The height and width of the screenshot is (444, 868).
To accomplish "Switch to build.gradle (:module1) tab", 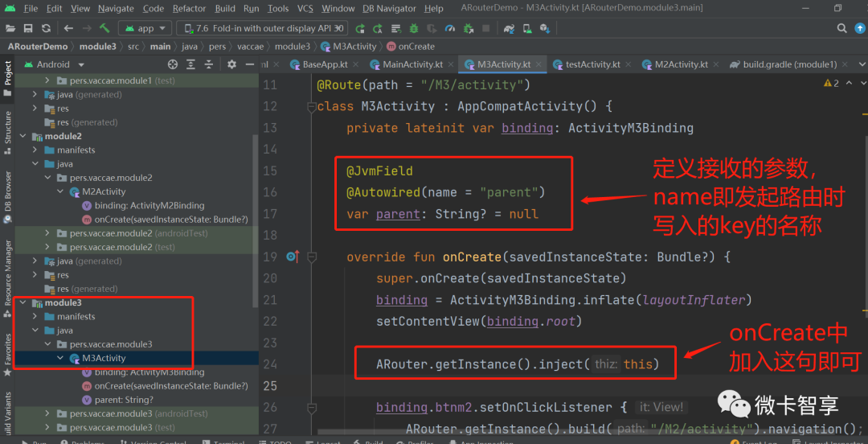I will (789, 64).
